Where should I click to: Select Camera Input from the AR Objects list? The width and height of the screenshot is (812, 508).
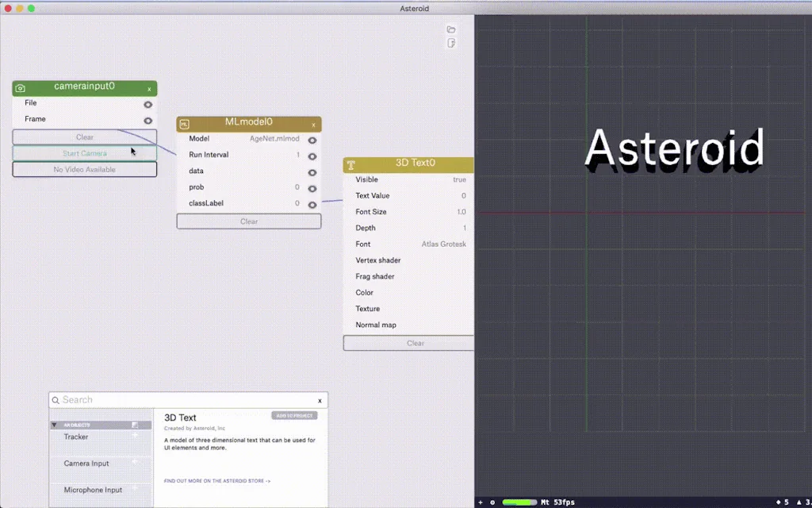pos(87,464)
